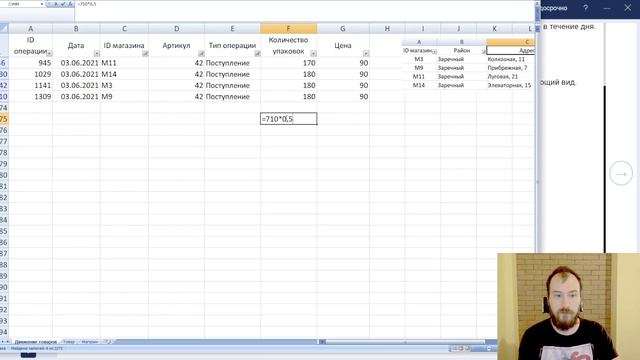Select column C header in the main grid

[x=124, y=29]
